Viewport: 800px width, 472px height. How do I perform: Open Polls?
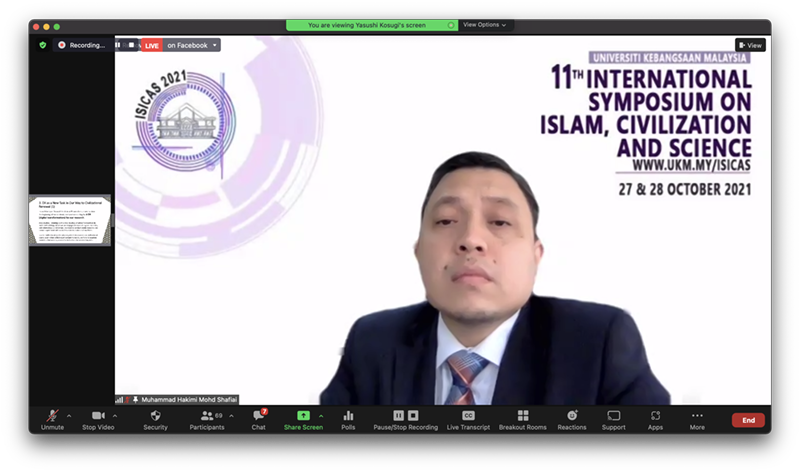(348, 418)
